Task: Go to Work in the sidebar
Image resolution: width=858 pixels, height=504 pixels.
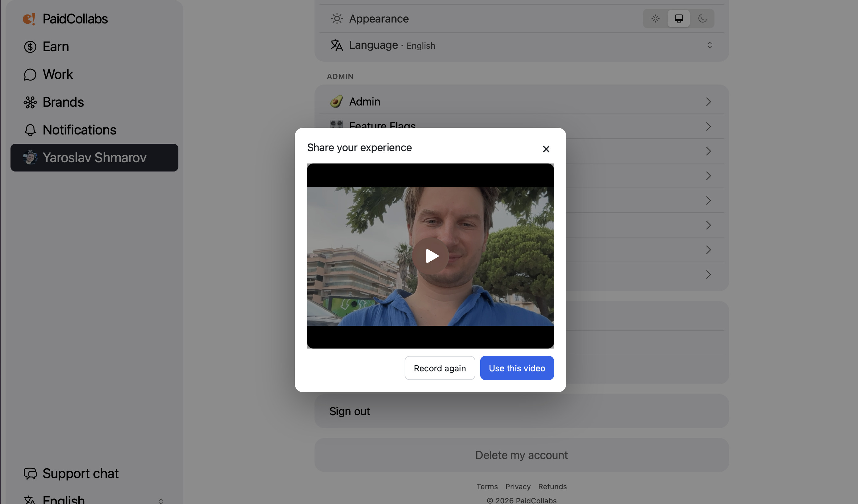Action: [x=94, y=75]
